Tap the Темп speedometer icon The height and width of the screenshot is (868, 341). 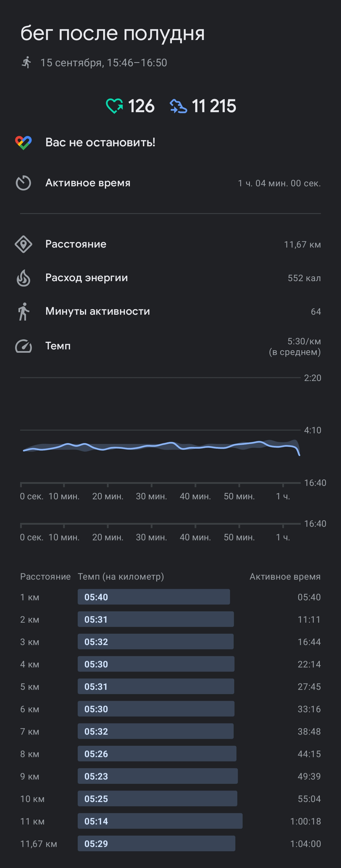click(x=23, y=346)
